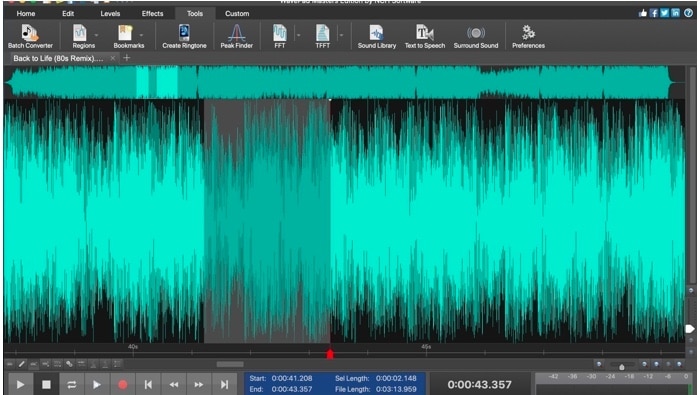Run the FFT analysis tool
The height and width of the screenshot is (395, 700).
click(279, 36)
